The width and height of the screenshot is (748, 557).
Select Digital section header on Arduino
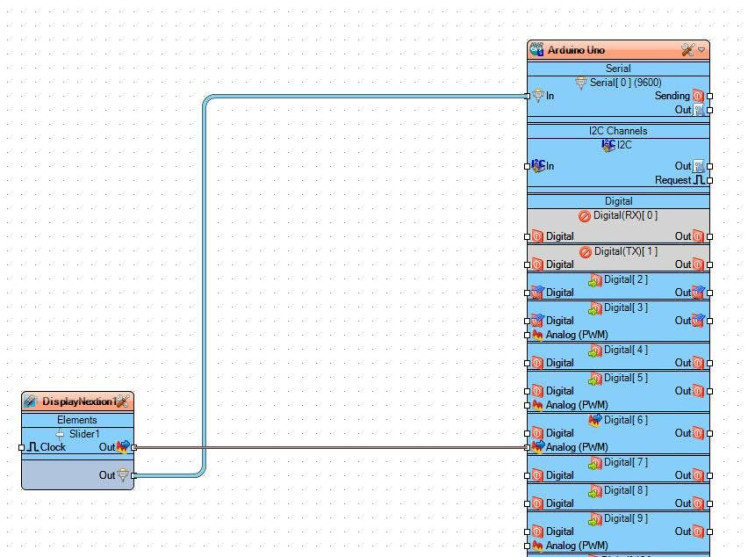[618, 201]
